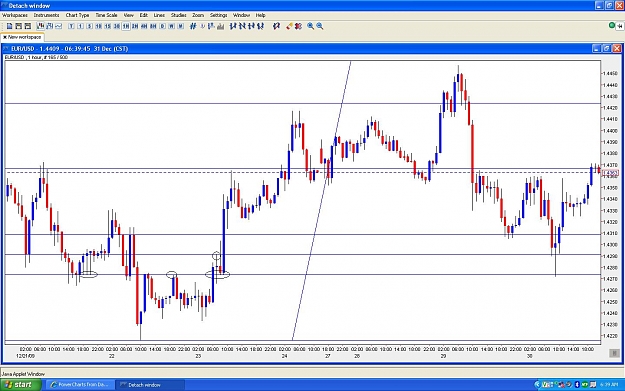The width and height of the screenshot is (625, 391).
Task: Close the New workspace tab with X
Action: 5,37
